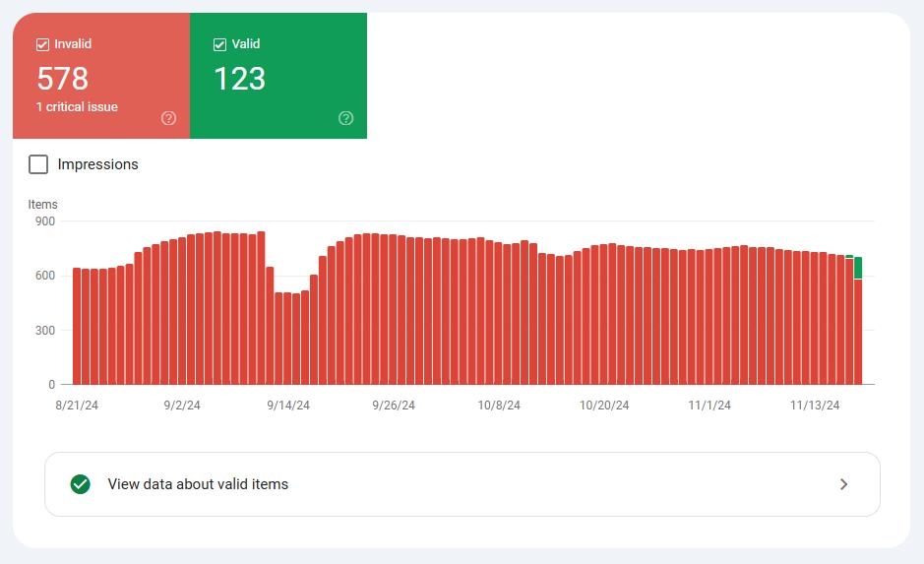Viewport: 924px width, 564px height.
Task: Click the 900 y-axis value
Action: pos(45,221)
